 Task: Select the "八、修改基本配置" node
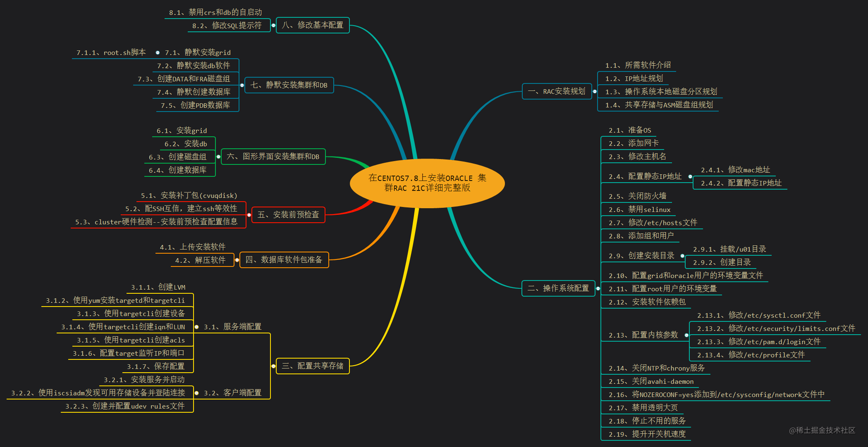click(x=313, y=25)
